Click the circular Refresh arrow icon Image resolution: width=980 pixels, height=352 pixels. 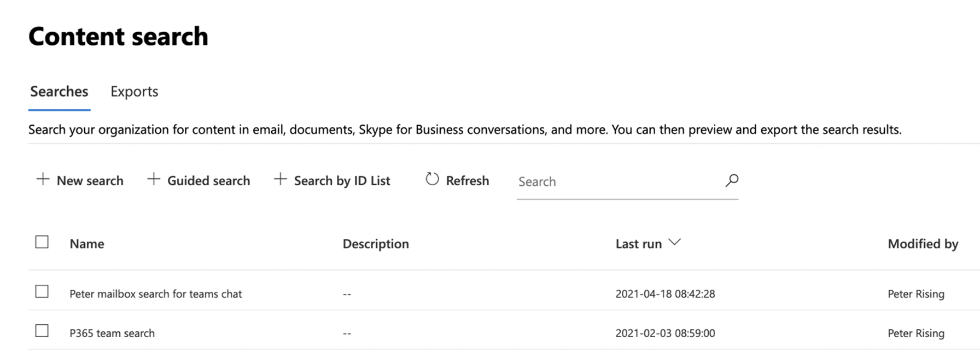(432, 179)
